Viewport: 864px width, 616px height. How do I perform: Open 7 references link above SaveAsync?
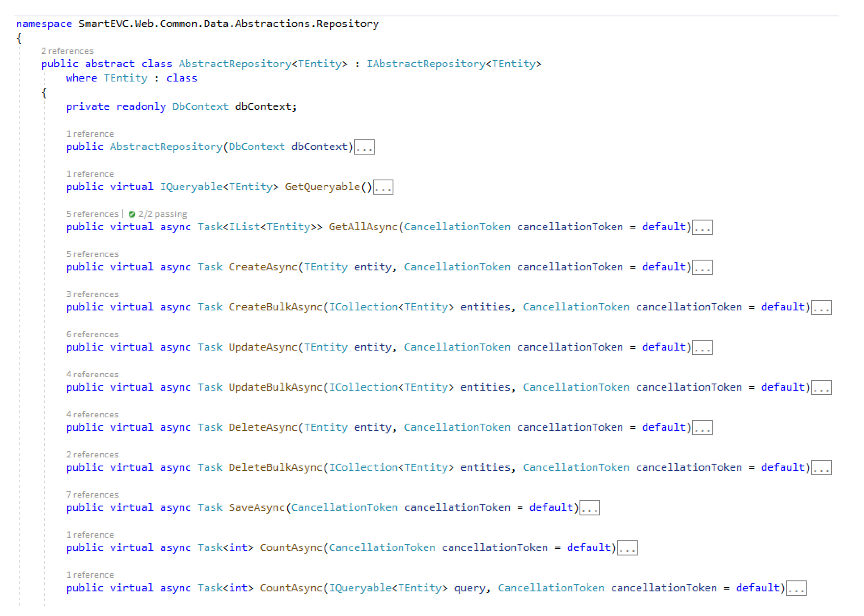pos(92,495)
